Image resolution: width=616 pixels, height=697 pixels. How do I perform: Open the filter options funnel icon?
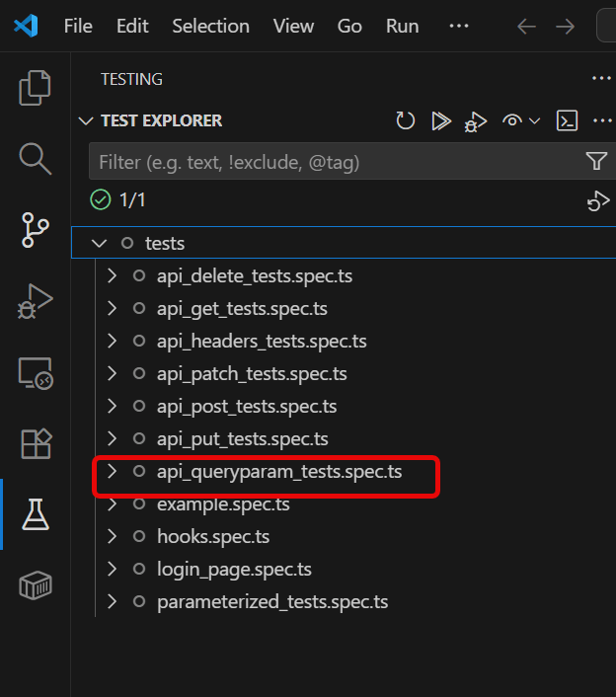coord(596,161)
